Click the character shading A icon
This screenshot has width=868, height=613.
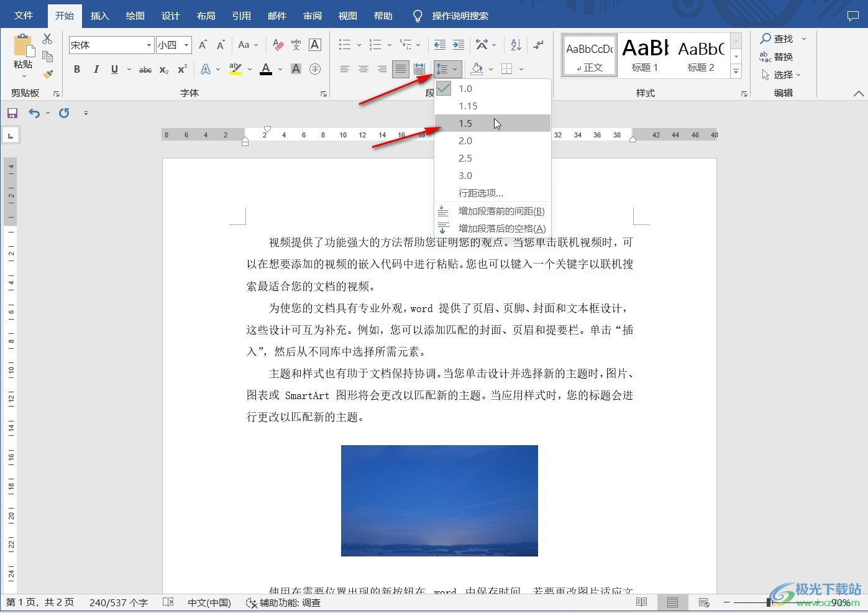(296, 69)
